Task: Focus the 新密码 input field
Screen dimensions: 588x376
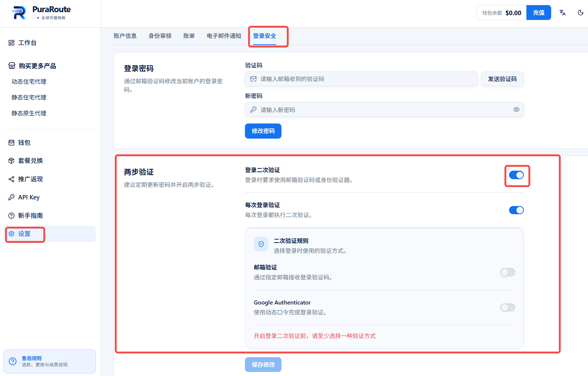Action: [384, 109]
